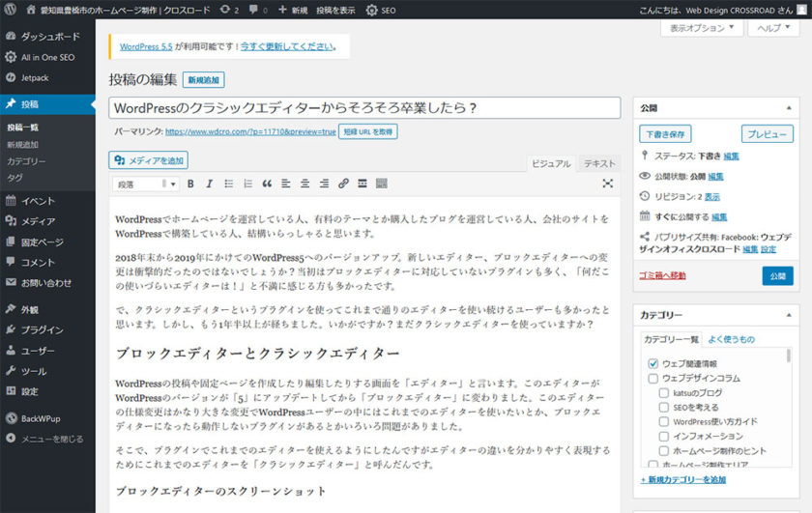Click メディアを追加 button
812x513 pixels.
point(149,160)
